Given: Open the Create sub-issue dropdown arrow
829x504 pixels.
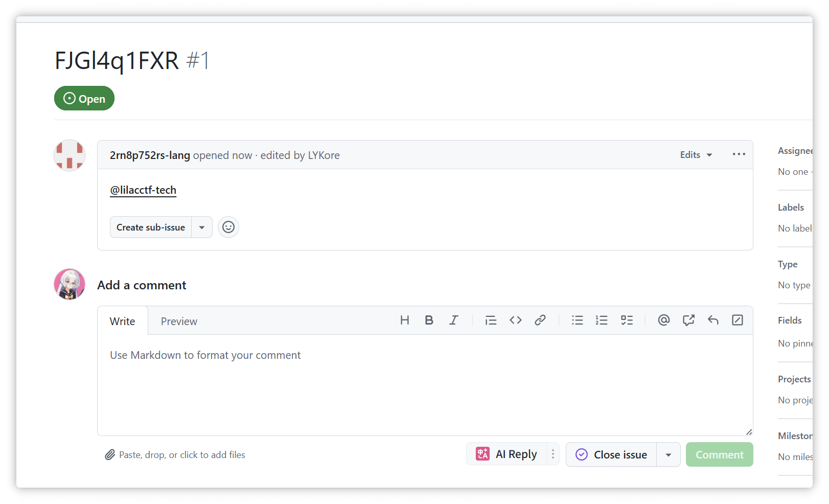Looking at the screenshot, I should (202, 227).
